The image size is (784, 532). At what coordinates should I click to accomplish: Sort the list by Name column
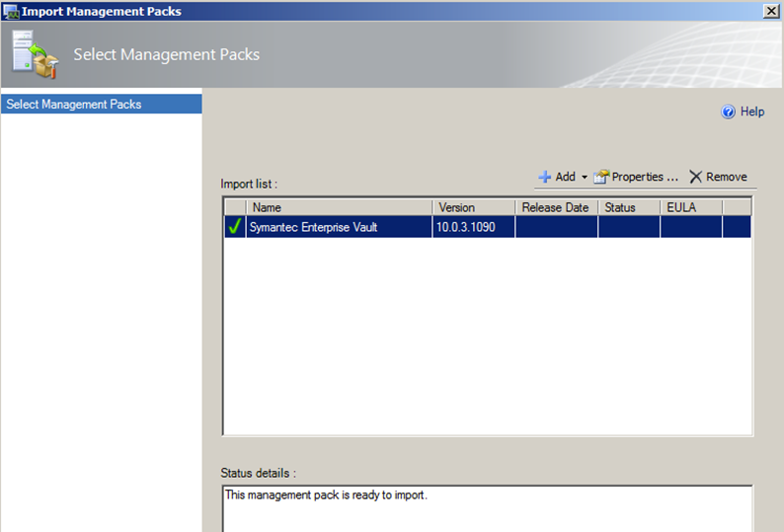tap(339, 207)
